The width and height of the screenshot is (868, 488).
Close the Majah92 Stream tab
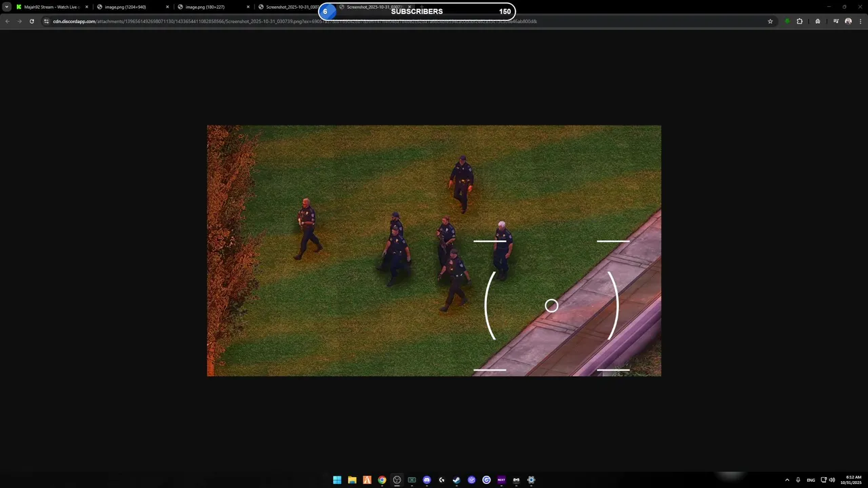point(87,7)
